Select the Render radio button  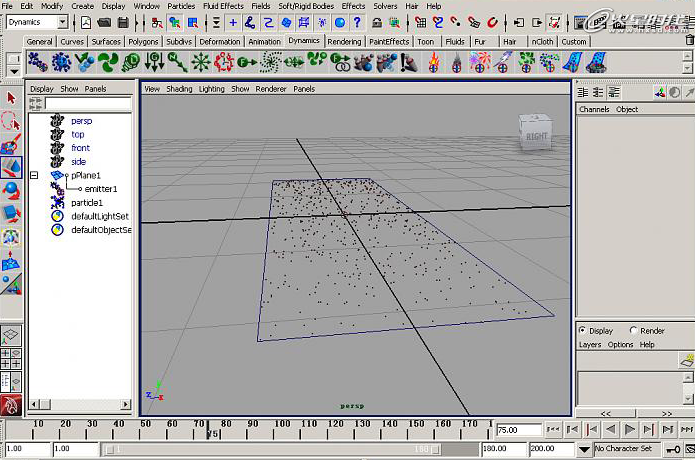(x=633, y=331)
